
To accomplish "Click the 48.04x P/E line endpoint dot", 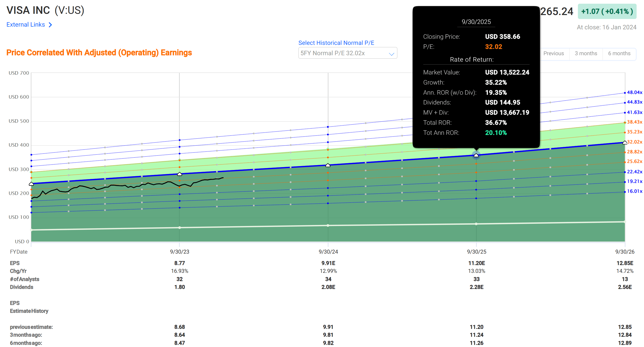I will pyautogui.click(x=625, y=93).
